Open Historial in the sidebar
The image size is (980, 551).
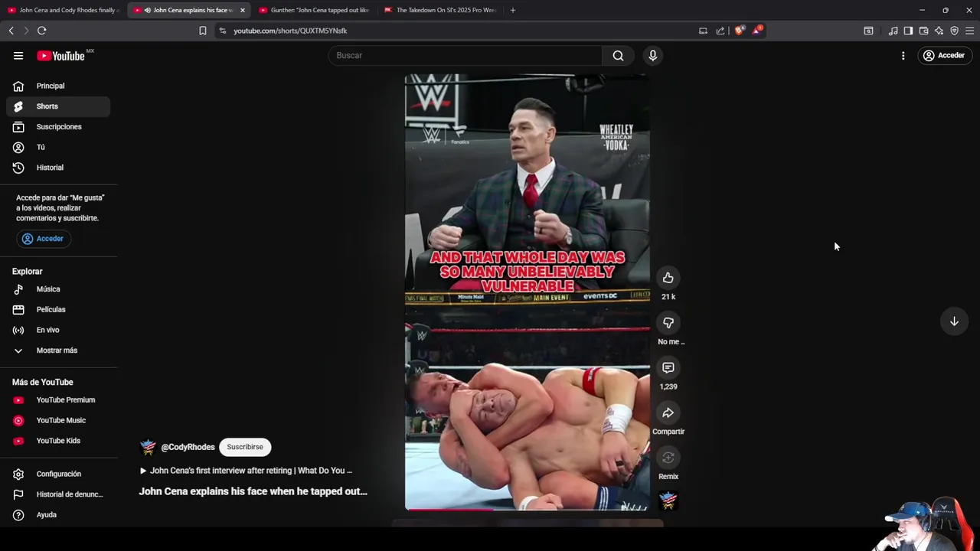58,168
